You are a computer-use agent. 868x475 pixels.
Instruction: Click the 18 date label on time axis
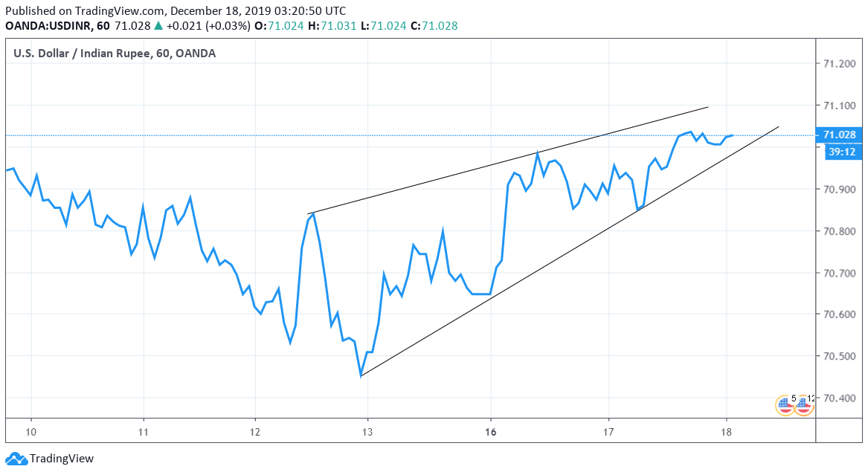point(726,432)
